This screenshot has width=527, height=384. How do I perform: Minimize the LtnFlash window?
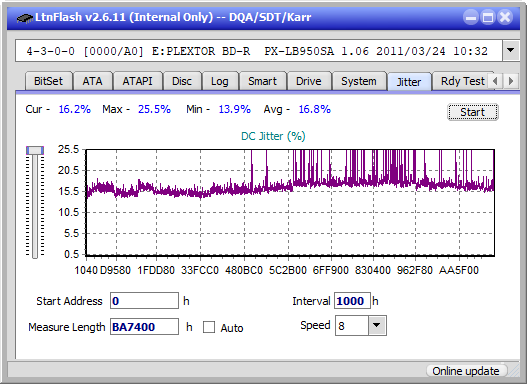[471, 17]
